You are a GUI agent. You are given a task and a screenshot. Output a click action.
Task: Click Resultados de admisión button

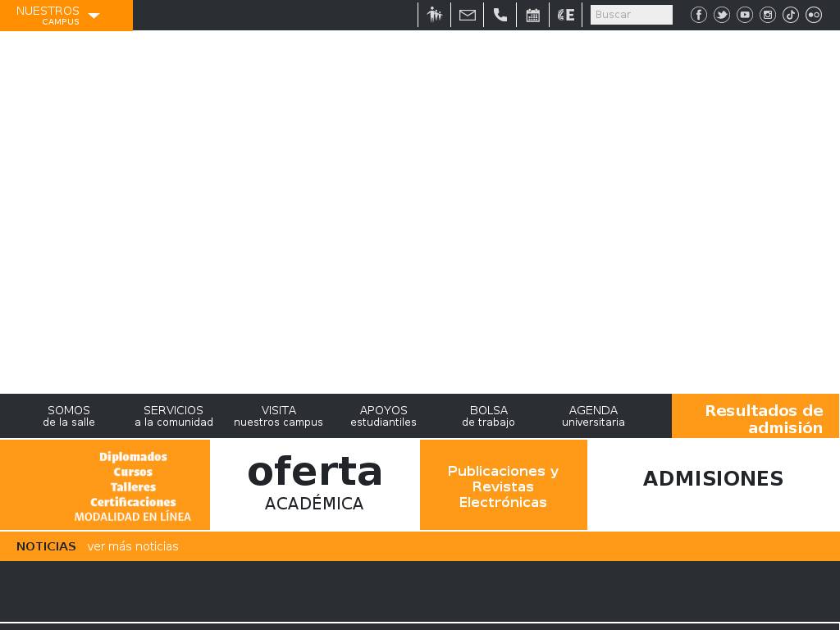756,418
